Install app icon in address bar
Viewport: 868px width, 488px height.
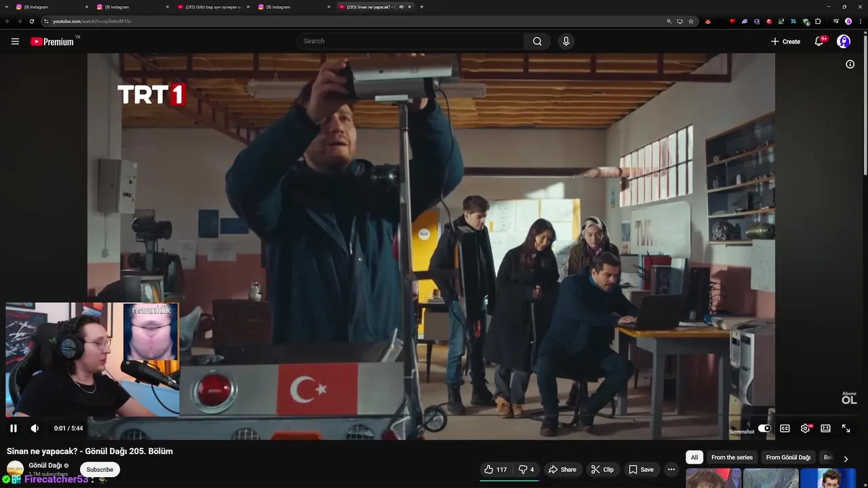[x=680, y=21]
